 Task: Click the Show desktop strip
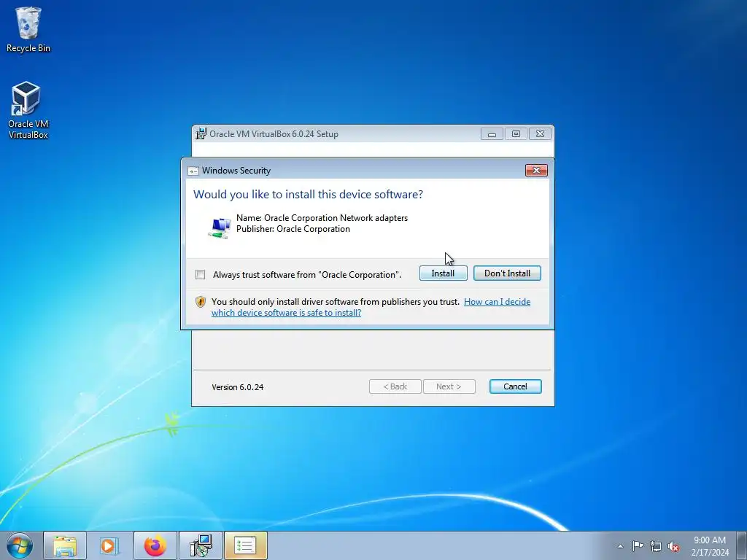click(x=742, y=545)
